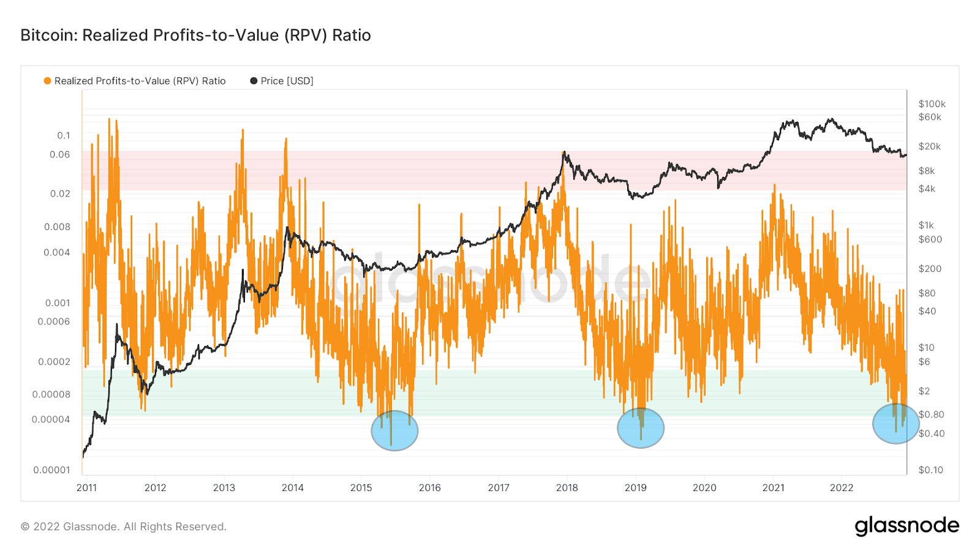The width and height of the screenshot is (980, 551).
Task: Click the 2017 label on the time axis
Action: [499, 488]
